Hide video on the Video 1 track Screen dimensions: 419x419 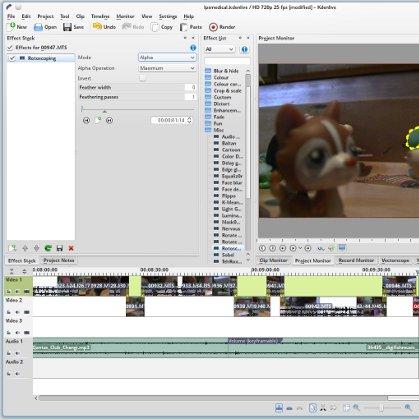pyautogui.click(x=27, y=292)
